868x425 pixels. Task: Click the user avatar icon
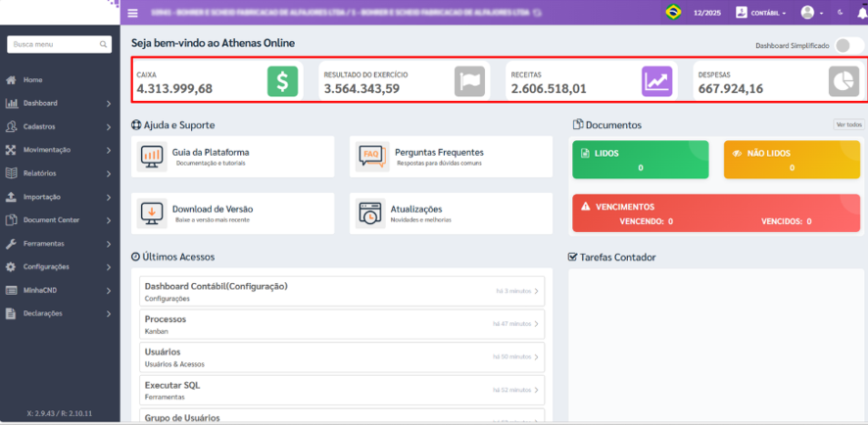coord(807,12)
